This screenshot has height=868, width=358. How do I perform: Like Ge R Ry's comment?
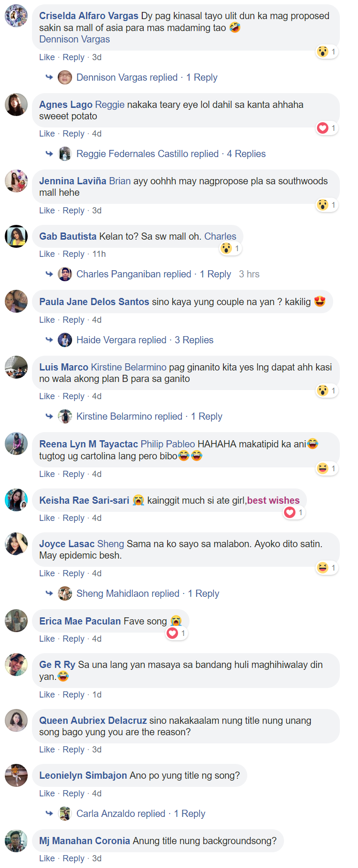click(x=47, y=695)
